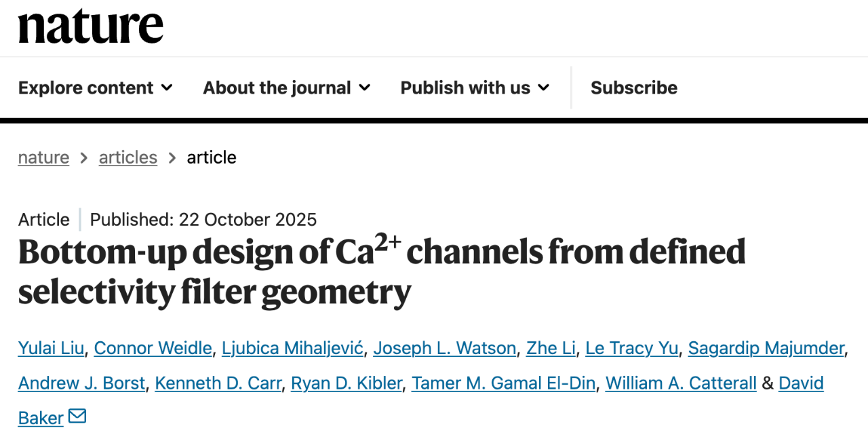
Task: Click the Subscribe link
Action: click(634, 88)
